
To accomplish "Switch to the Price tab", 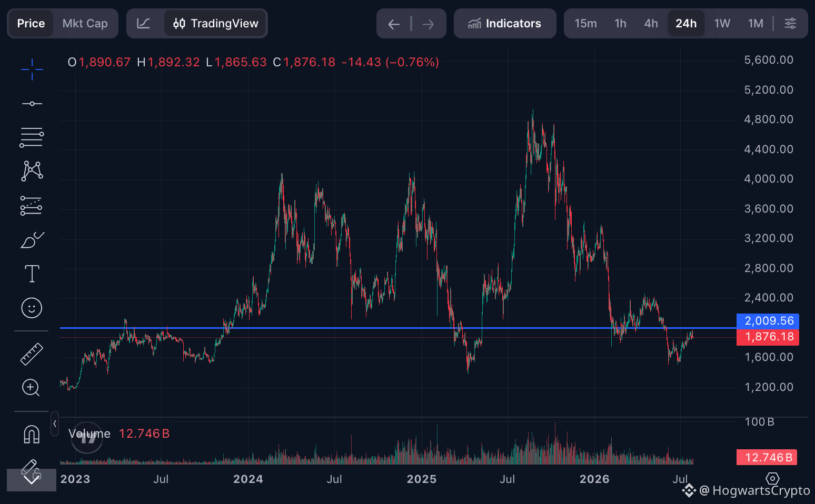I will [31, 23].
